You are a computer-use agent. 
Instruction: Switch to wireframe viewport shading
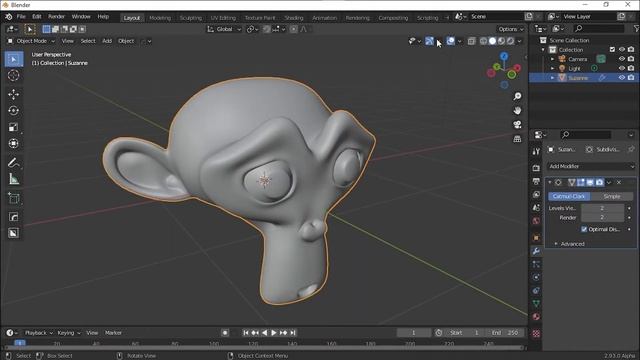point(483,41)
